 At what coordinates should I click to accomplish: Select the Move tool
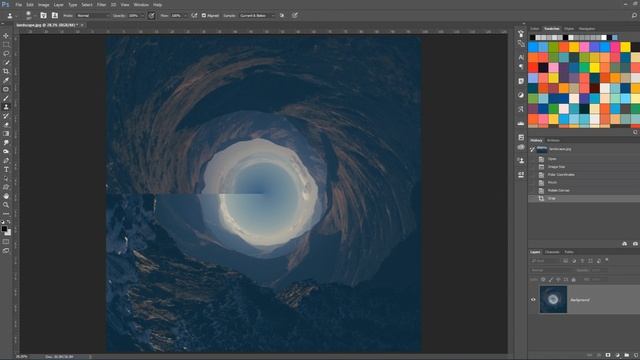pyautogui.click(x=6, y=36)
